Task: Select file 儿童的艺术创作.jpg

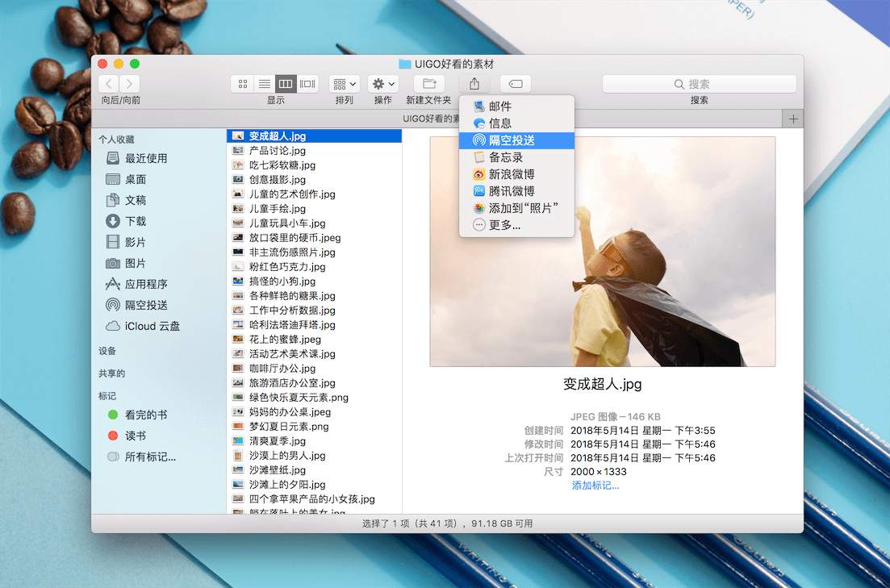Action: coord(315,194)
